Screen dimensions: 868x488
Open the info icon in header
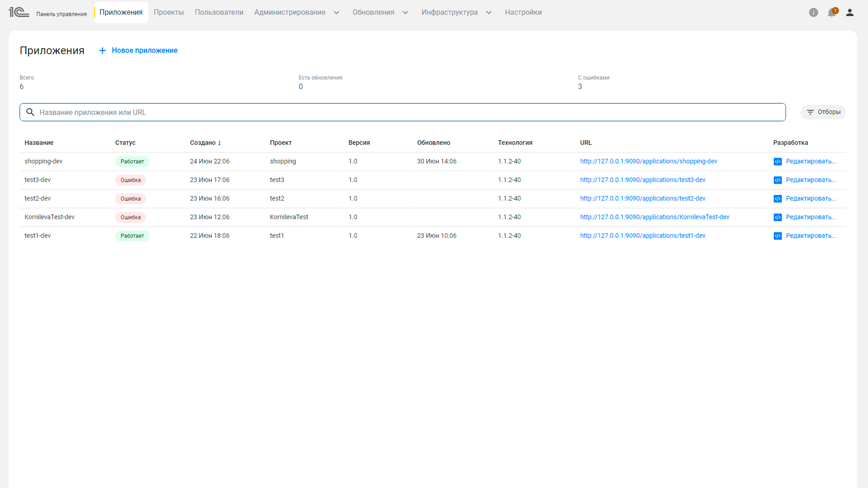point(813,13)
